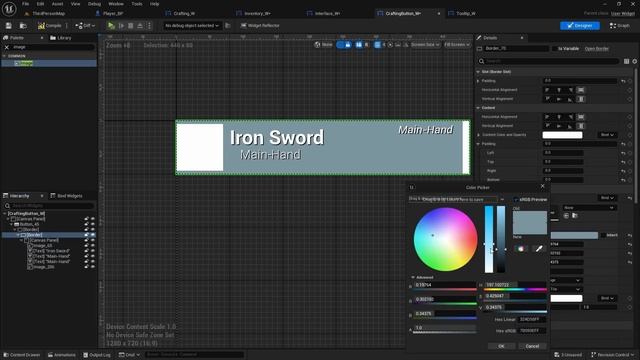Open play options three-dot menu
640x360 pixels.
pyautogui.click(x=149, y=26)
